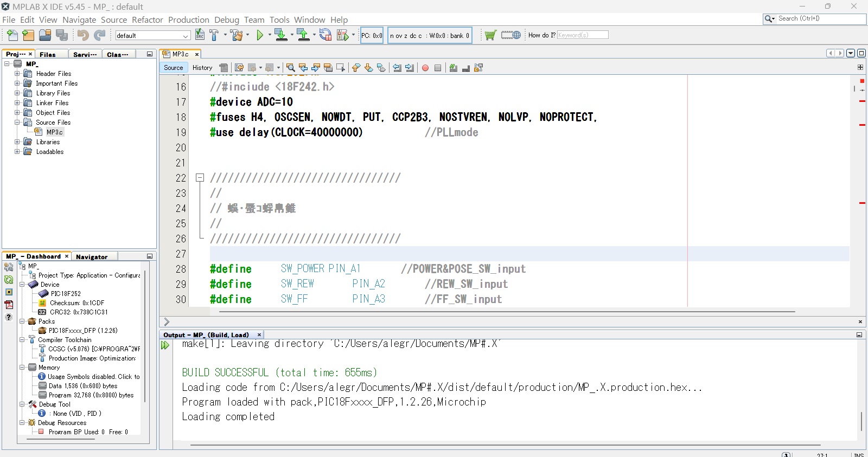Open the Refactor menu
Image resolution: width=868 pixels, height=457 pixels.
tap(148, 20)
